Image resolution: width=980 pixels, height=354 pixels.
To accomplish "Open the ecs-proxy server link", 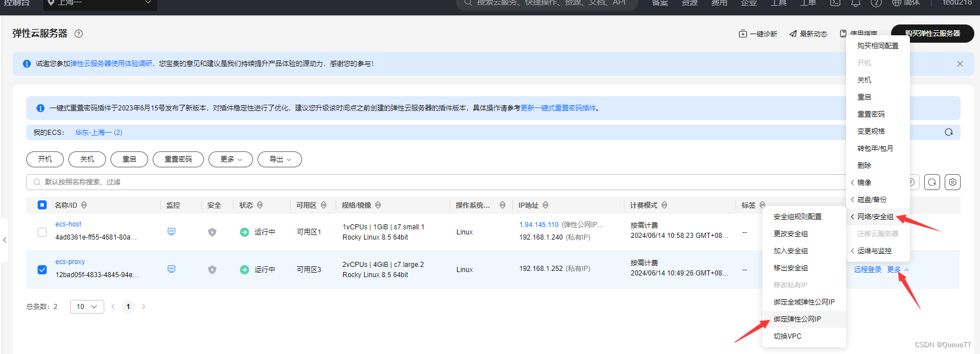I will (x=70, y=262).
